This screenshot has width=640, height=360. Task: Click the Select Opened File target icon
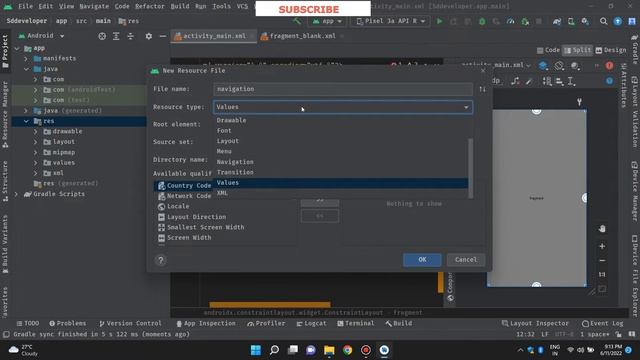(x=102, y=36)
